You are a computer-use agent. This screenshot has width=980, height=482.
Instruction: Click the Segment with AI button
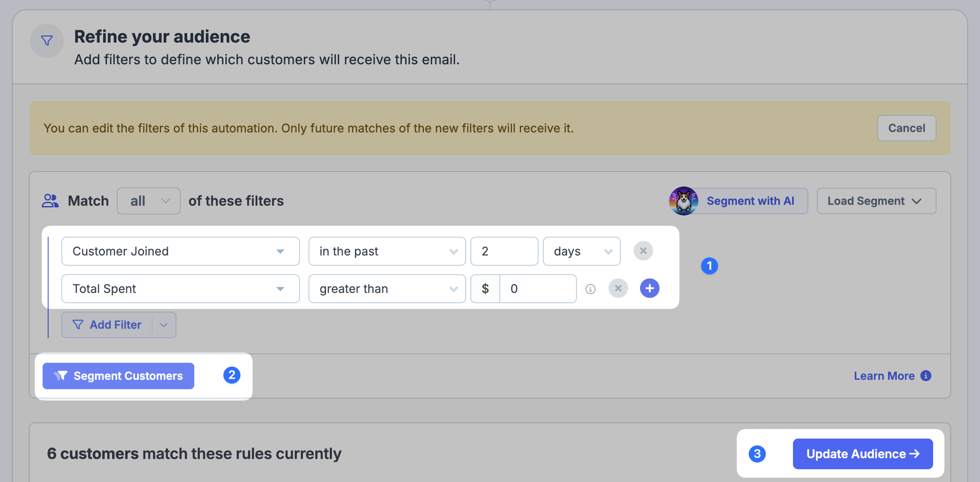click(750, 201)
